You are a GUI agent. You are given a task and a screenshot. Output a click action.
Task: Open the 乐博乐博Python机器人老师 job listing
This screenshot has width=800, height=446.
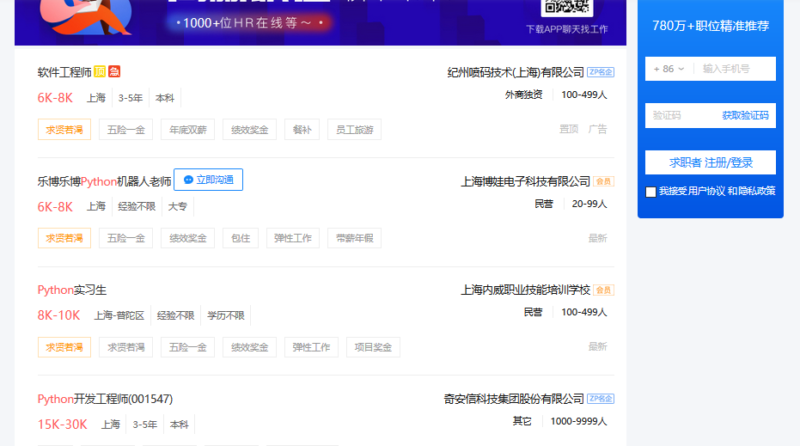104,181
